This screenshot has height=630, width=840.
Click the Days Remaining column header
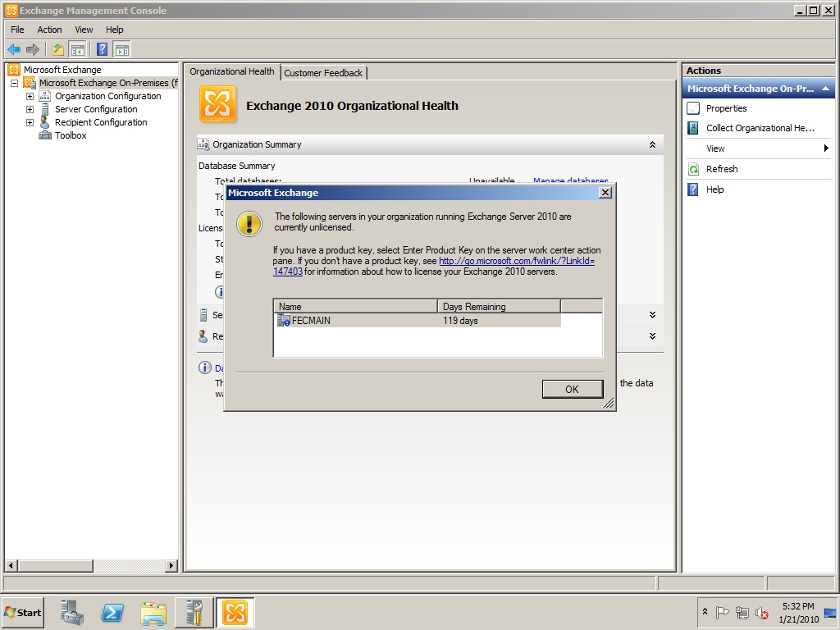click(499, 307)
